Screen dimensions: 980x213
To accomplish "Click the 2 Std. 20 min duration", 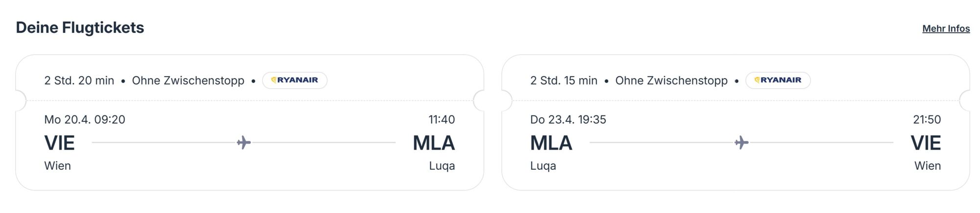I will point(79,80).
